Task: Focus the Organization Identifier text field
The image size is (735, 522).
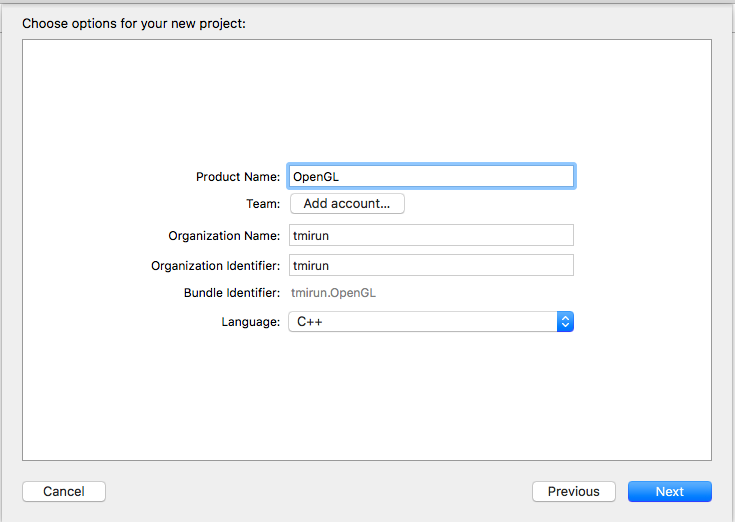Action: [430, 265]
